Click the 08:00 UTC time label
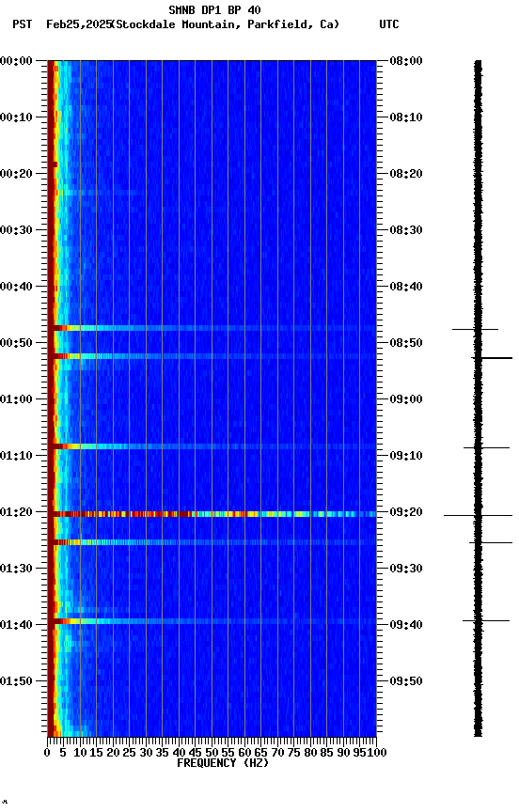This screenshot has width=519, height=812. click(406, 60)
